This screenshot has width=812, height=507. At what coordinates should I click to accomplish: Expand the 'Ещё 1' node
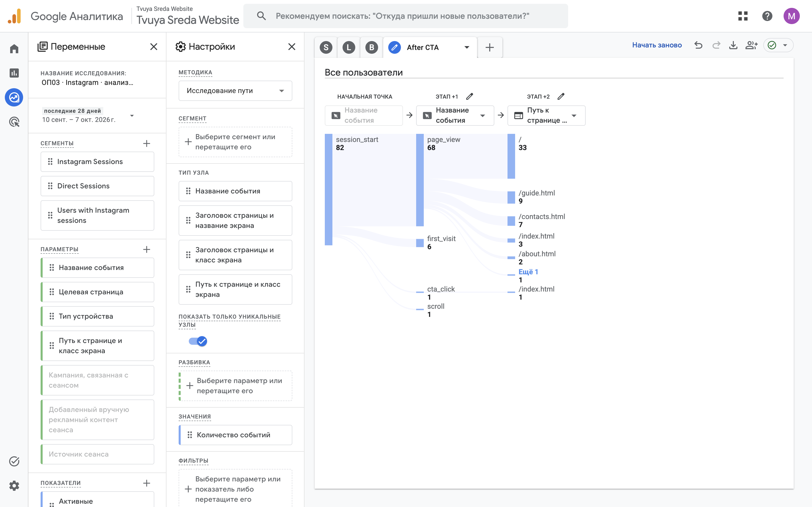coord(528,271)
